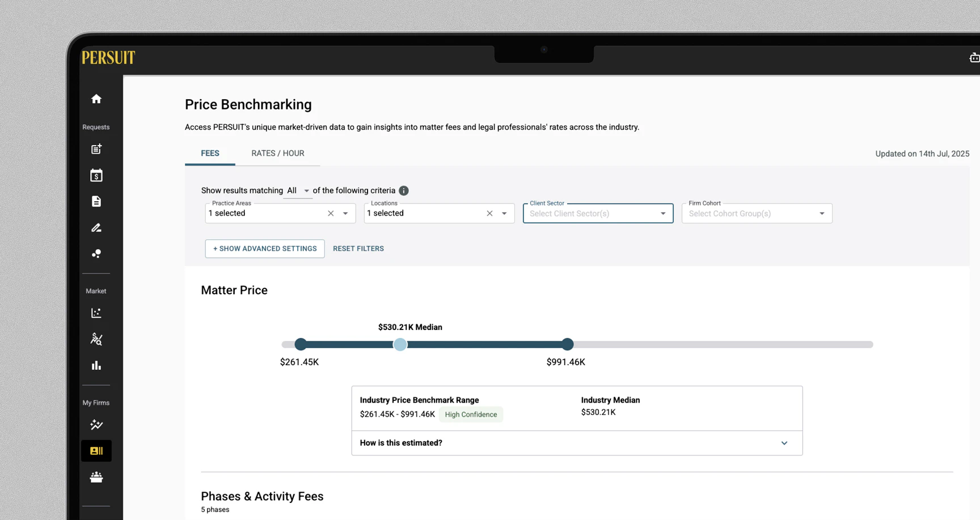Click the new request icon with plus
The height and width of the screenshot is (520, 980).
pos(96,149)
